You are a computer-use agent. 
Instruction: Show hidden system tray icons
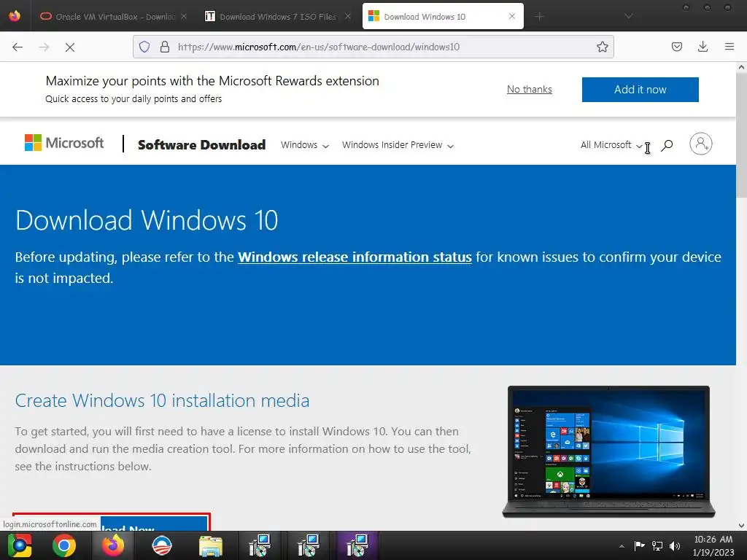tap(622, 546)
